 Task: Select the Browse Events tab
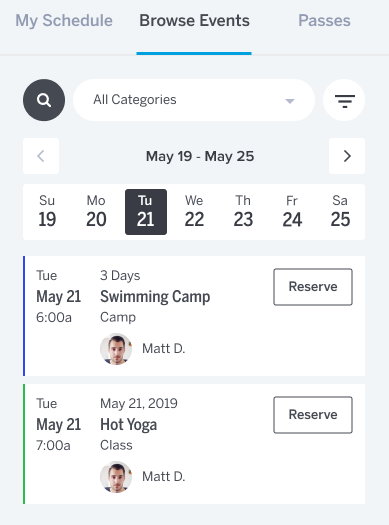coord(194,21)
